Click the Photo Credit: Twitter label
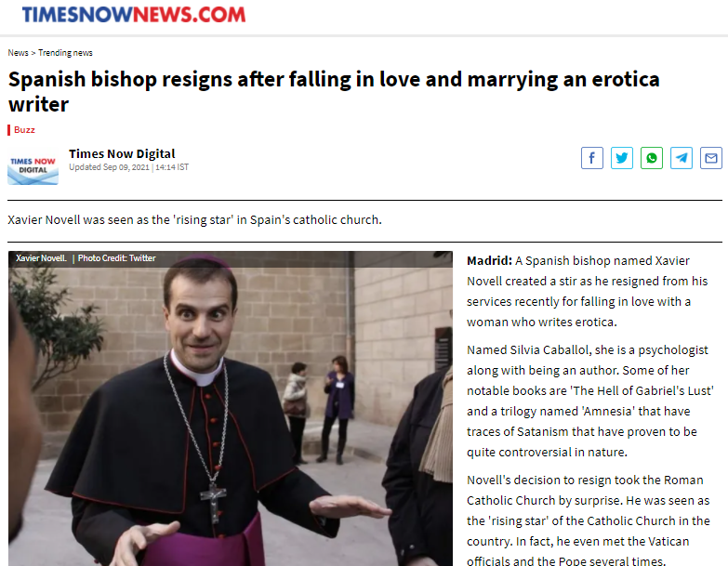 coord(116,258)
